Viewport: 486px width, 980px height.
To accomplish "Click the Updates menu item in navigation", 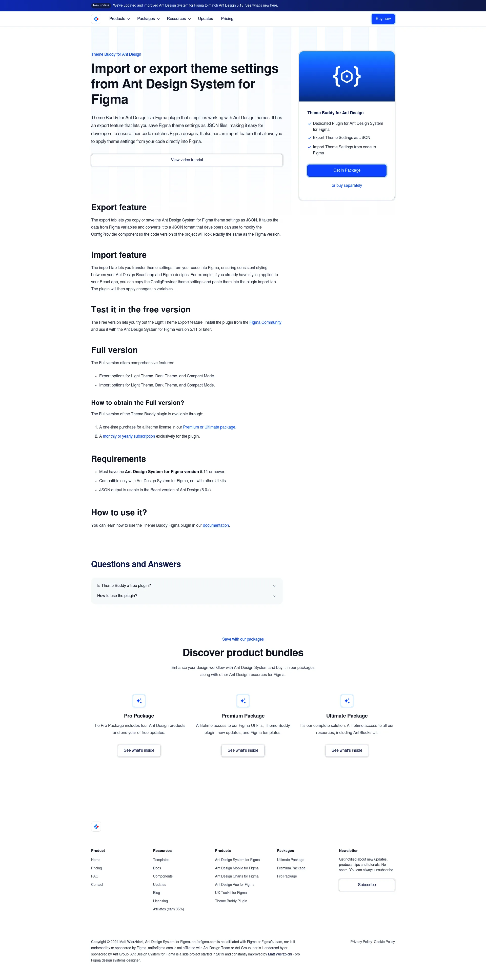I will [x=205, y=18].
